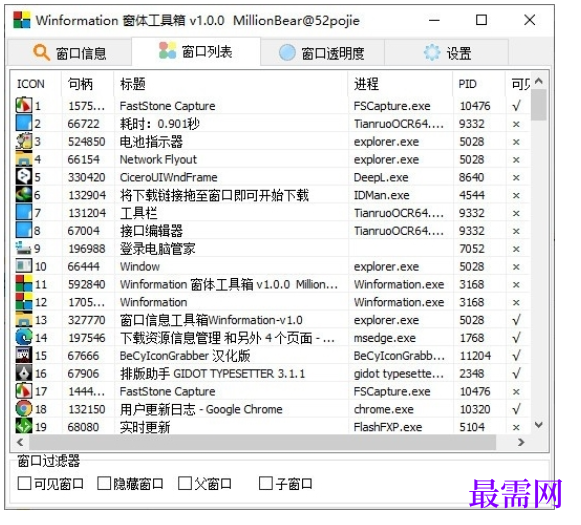The height and width of the screenshot is (525, 581).
Task: Click the horizontal scrollbar left arrow
Action: click(x=20, y=442)
